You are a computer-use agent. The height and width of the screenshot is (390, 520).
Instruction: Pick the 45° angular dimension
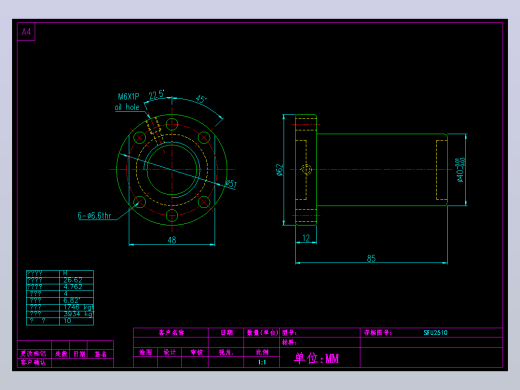(201, 99)
